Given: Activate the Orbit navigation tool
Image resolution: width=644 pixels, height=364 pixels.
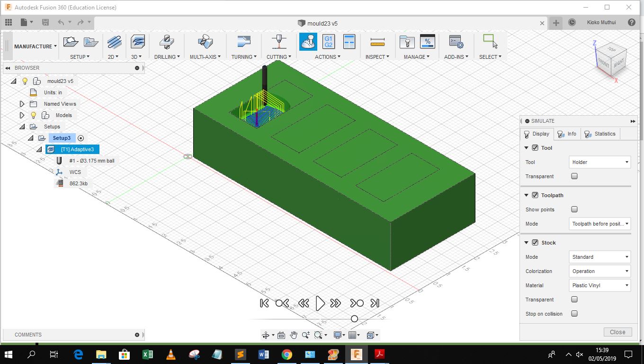Looking at the screenshot, I should point(266,335).
